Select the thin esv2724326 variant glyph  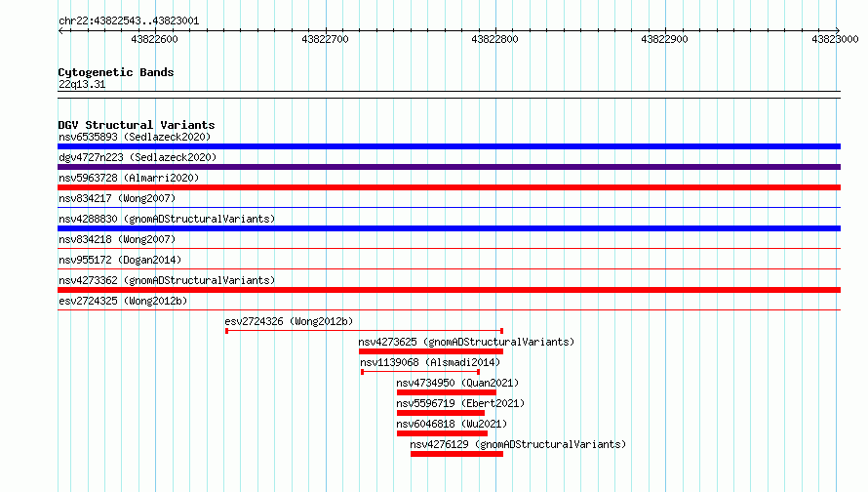(x=364, y=331)
